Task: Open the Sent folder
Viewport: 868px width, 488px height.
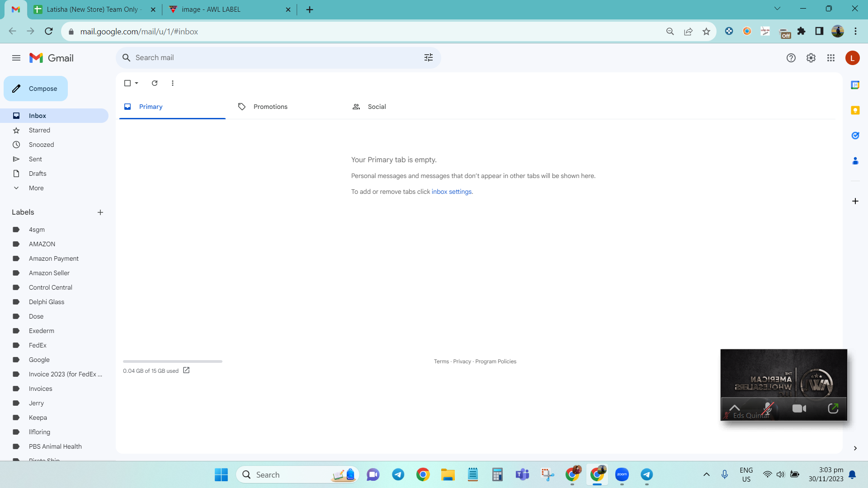Action: click(54, 159)
